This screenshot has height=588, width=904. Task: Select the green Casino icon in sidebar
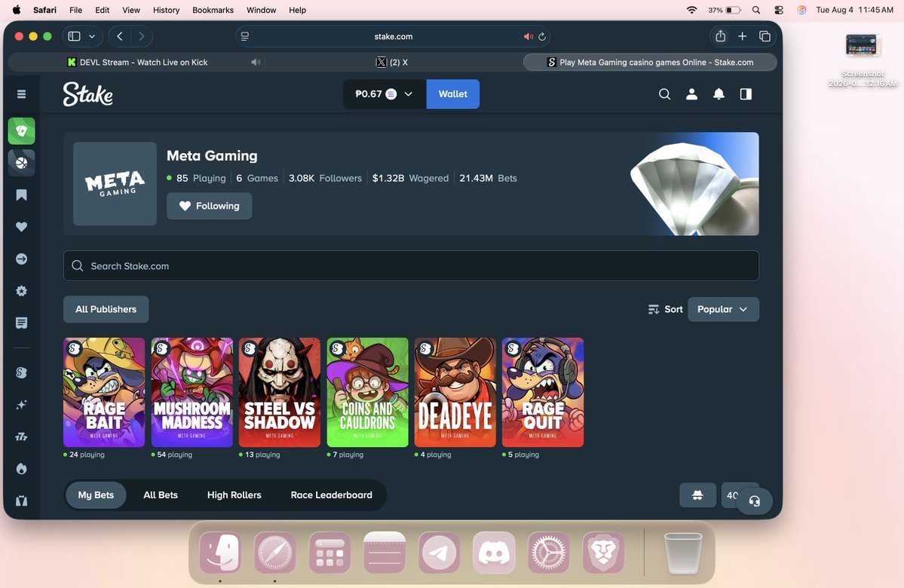click(21, 131)
